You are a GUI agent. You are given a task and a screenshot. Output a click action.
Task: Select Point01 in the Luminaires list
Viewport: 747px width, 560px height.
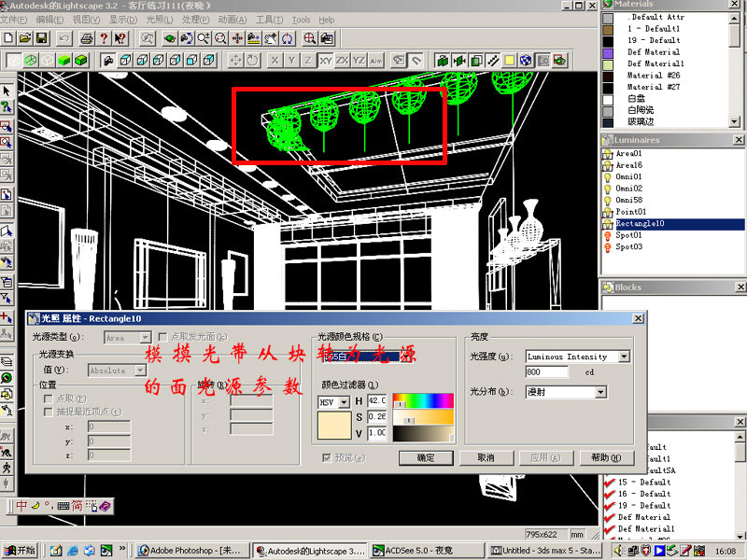point(631,212)
